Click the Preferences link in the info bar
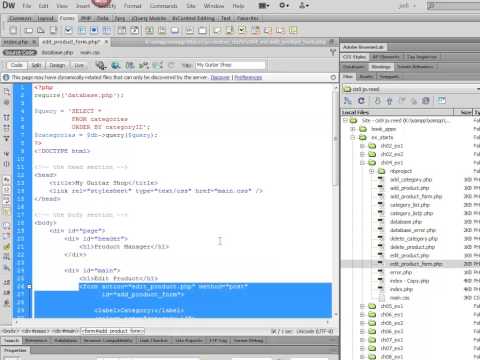Screen dimensions: 480x360 coord(248,77)
